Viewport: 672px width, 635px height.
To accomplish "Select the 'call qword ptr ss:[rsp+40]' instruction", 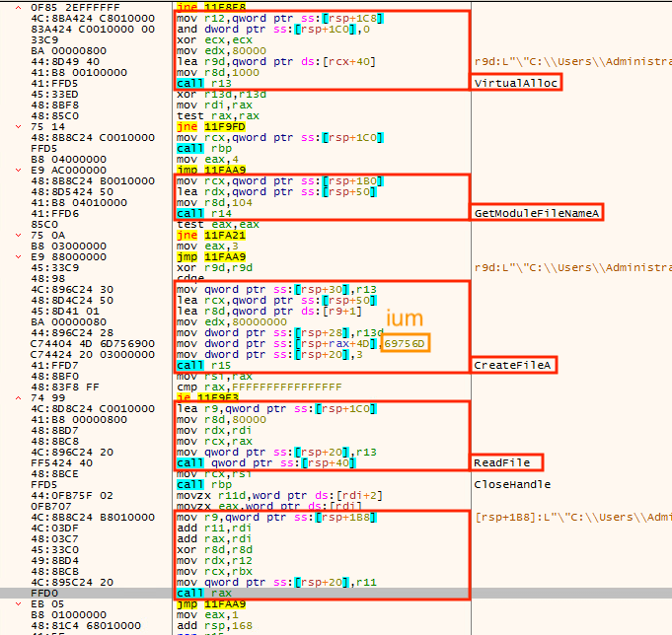I will pos(266,462).
